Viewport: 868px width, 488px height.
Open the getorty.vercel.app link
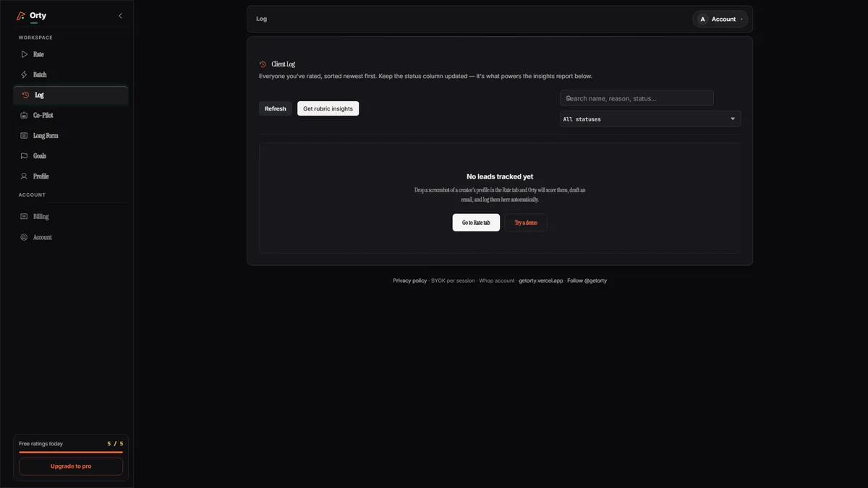[x=541, y=281]
